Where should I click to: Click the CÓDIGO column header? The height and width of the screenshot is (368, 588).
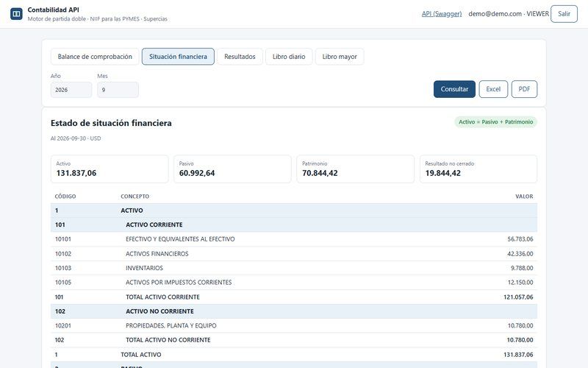[x=65, y=197]
